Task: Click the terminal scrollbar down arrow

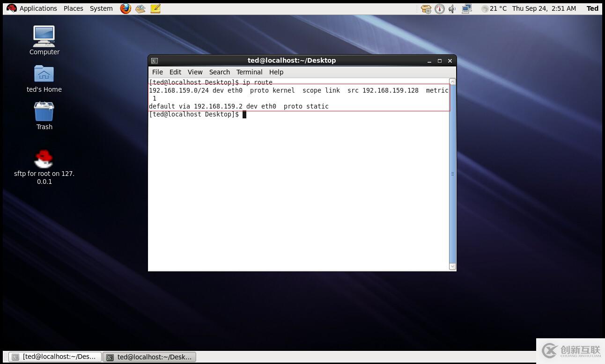Action: (x=452, y=267)
